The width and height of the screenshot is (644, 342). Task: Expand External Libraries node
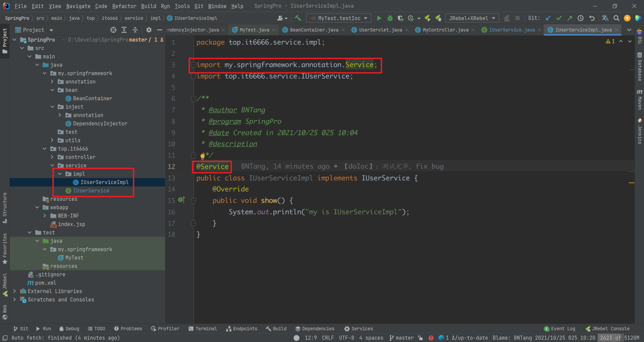14,291
